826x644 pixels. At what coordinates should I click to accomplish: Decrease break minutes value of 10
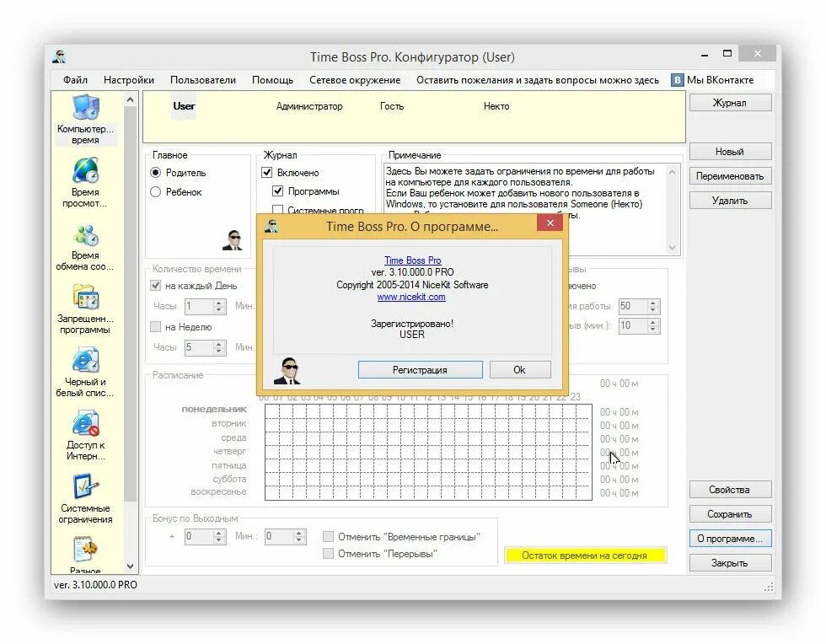[653, 330]
